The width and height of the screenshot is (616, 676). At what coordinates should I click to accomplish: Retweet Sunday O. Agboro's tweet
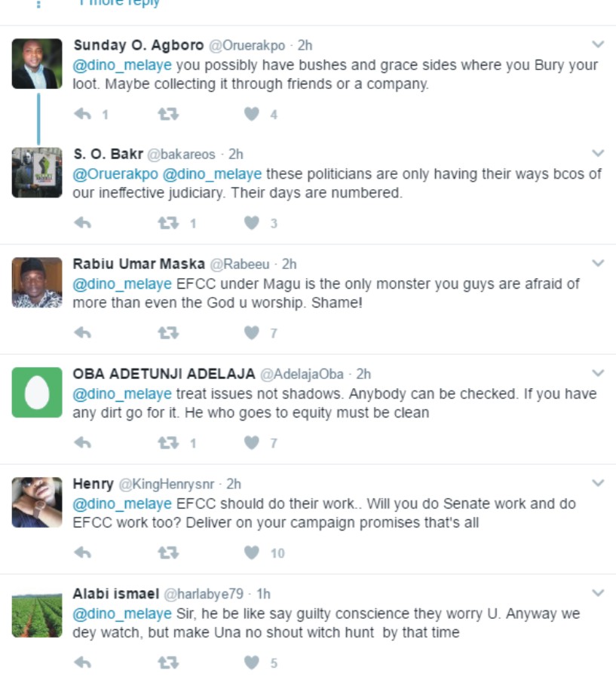(x=168, y=115)
